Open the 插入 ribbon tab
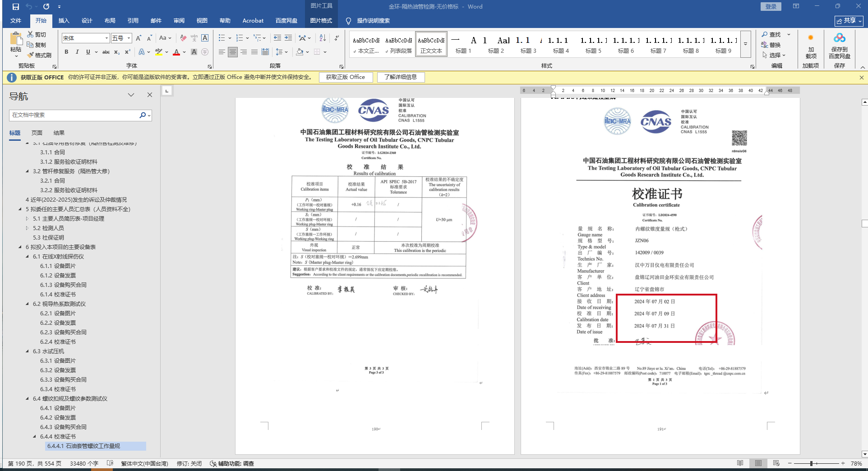This screenshot has height=471, width=868. [64, 21]
